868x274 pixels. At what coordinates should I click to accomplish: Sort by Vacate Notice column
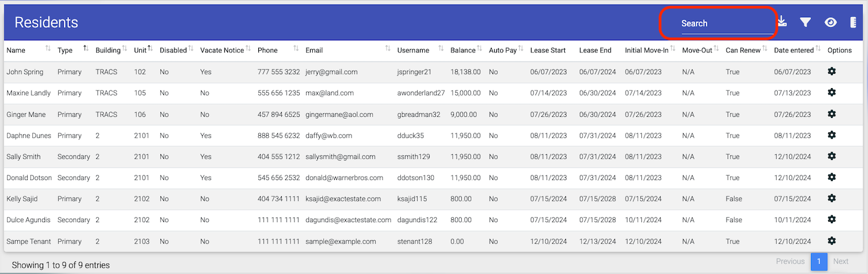coord(222,50)
